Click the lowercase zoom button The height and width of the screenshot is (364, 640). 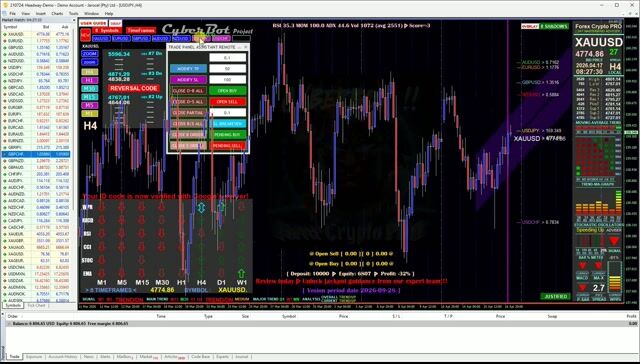pyautogui.click(x=90, y=62)
